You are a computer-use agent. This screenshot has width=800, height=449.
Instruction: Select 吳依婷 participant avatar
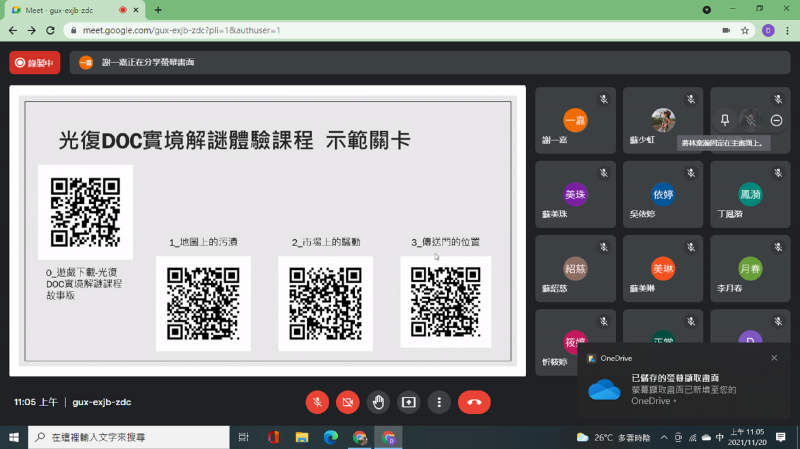click(663, 194)
